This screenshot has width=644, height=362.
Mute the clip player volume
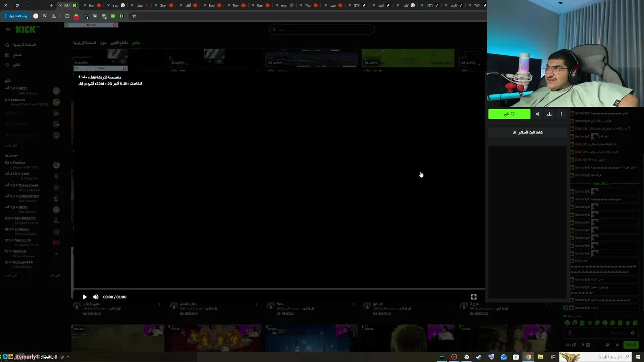pyautogui.click(x=96, y=297)
